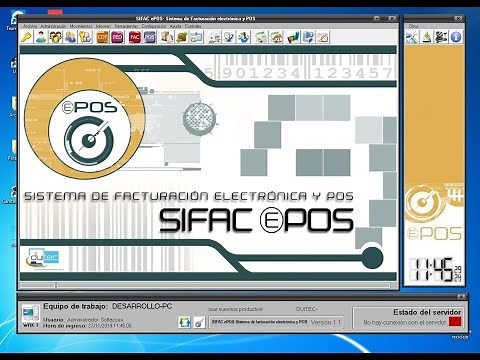Open the Ayuda menu
This screenshot has width=480, height=360.
click(x=175, y=26)
